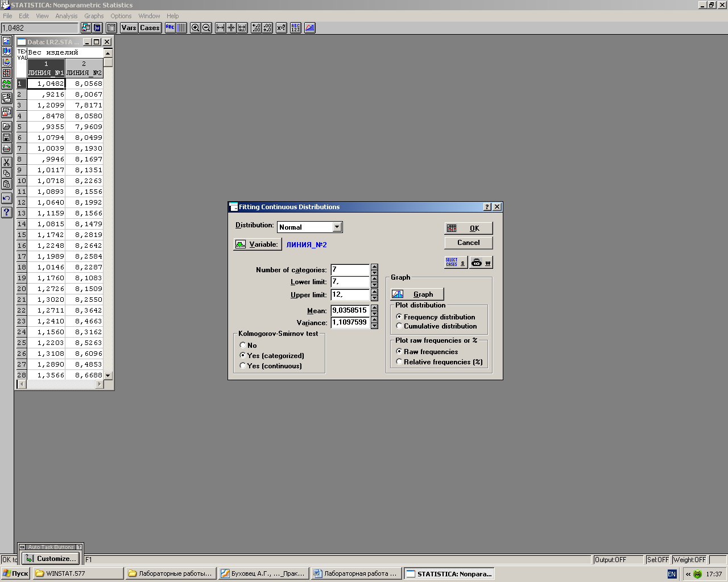This screenshot has height=582, width=728.
Task: Switch to Лабораторная работа Word taskbar item
Action: click(x=356, y=573)
